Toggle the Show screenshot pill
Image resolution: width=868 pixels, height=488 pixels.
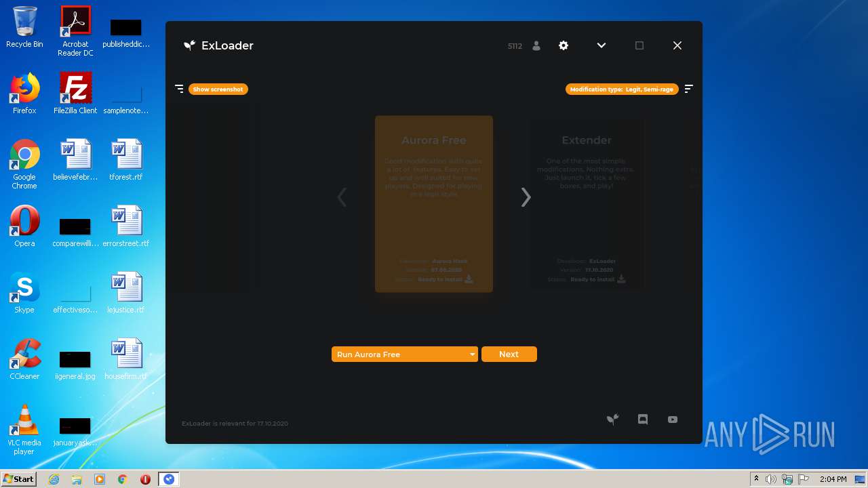218,89
